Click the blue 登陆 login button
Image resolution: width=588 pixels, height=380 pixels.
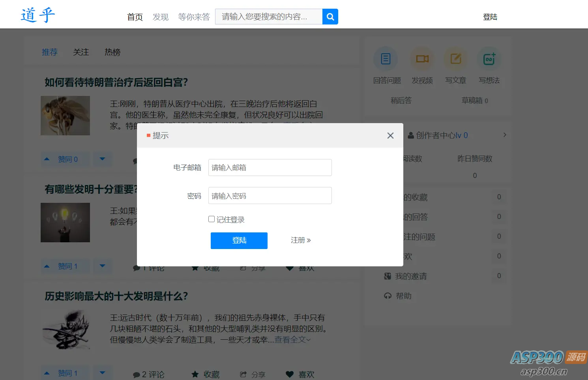239,240
